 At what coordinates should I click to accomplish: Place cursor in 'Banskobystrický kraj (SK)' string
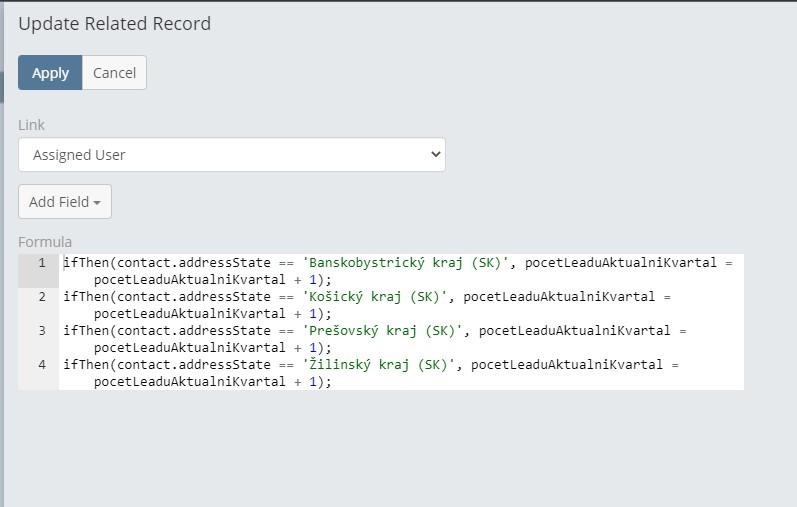click(x=406, y=263)
